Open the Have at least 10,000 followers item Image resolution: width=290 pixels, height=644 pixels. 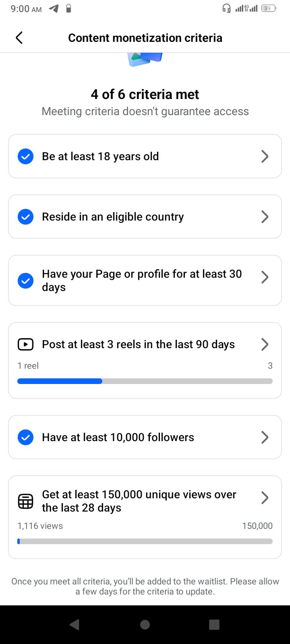point(145,437)
